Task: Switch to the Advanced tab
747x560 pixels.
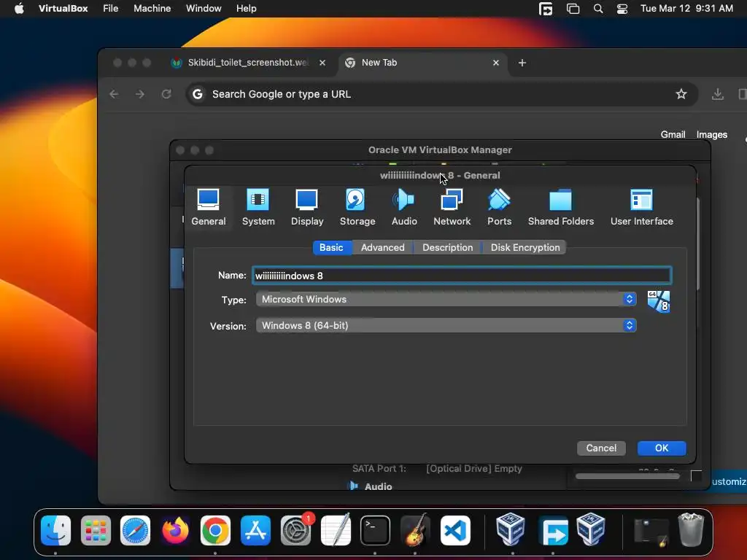Action: [x=382, y=248]
